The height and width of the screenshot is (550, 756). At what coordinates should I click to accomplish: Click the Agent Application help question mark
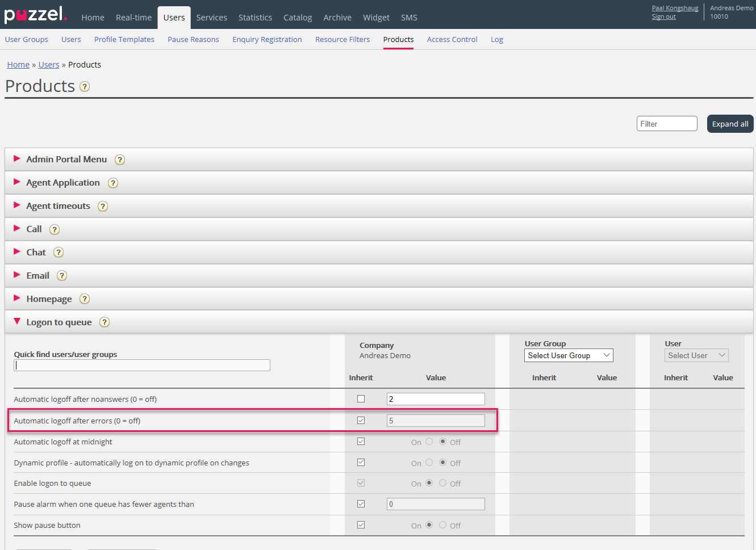tap(113, 183)
